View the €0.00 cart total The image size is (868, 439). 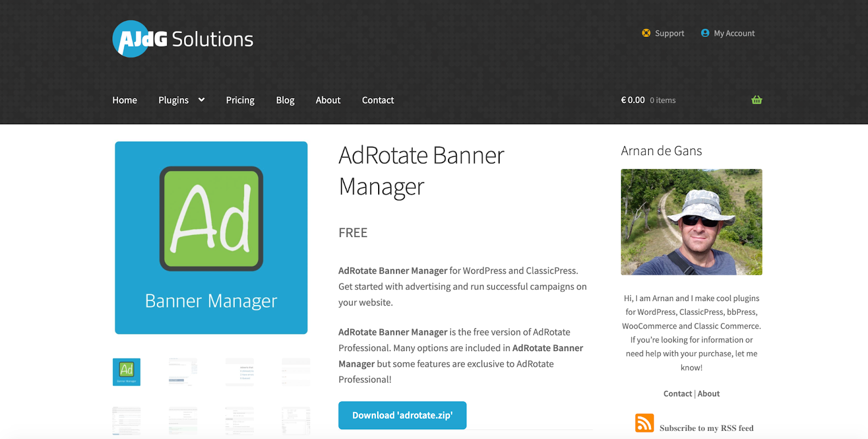click(633, 100)
